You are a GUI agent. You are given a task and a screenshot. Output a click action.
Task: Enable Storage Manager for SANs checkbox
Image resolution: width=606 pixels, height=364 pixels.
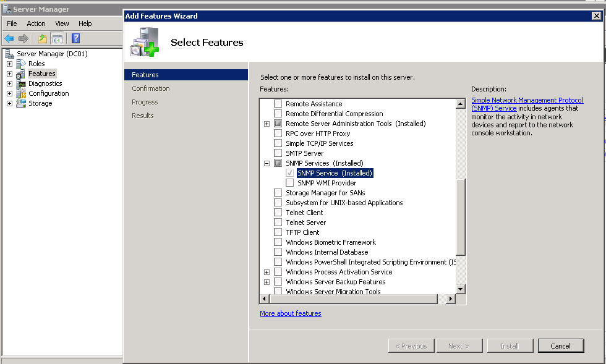click(278, 193)
